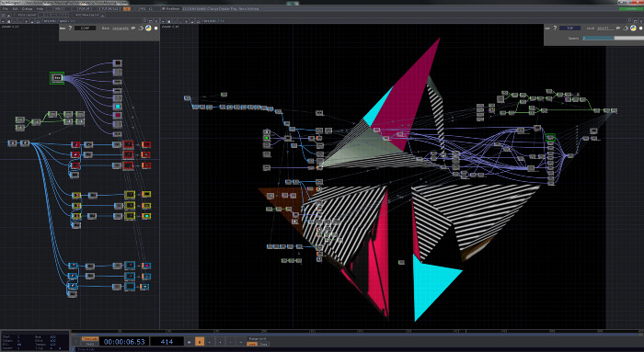
Task: Open the Dialogs menu
Action: [27, 8]
